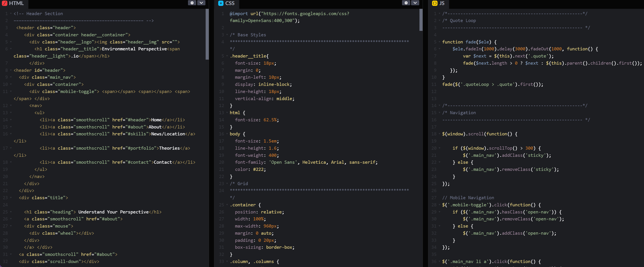The width and height of the screenshot is (644, 267).
Task: Click 'color: #222;' declaration
Action: [x=250, y=169]
